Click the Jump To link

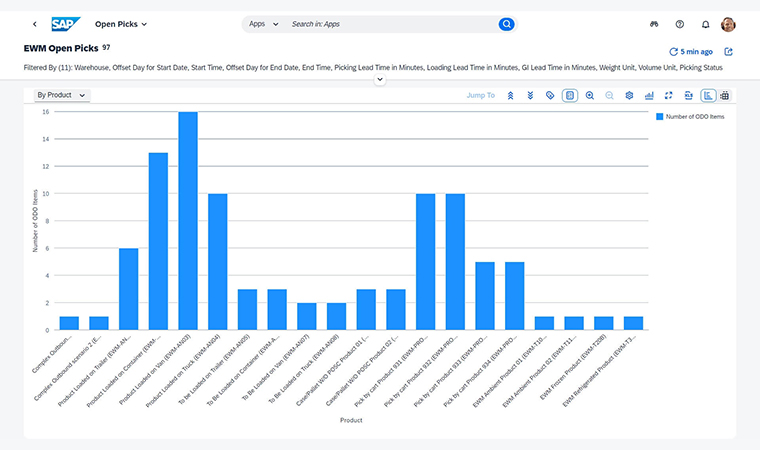[480, 96]
